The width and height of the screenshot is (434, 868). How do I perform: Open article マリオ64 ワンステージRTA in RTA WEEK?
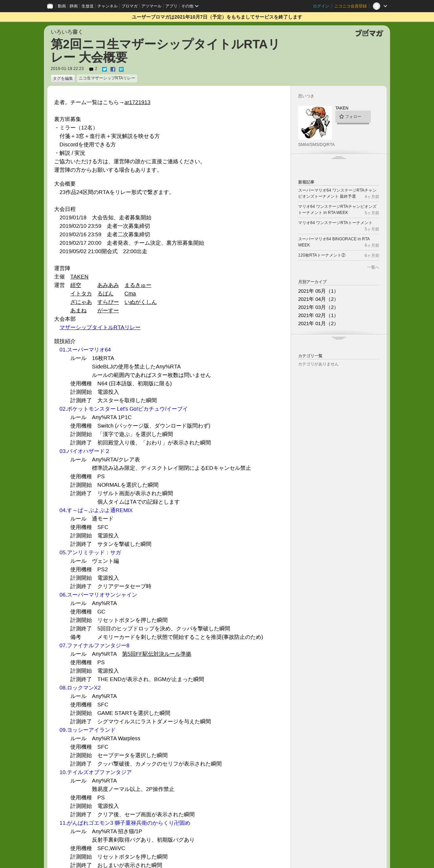[x=337, y=210]
